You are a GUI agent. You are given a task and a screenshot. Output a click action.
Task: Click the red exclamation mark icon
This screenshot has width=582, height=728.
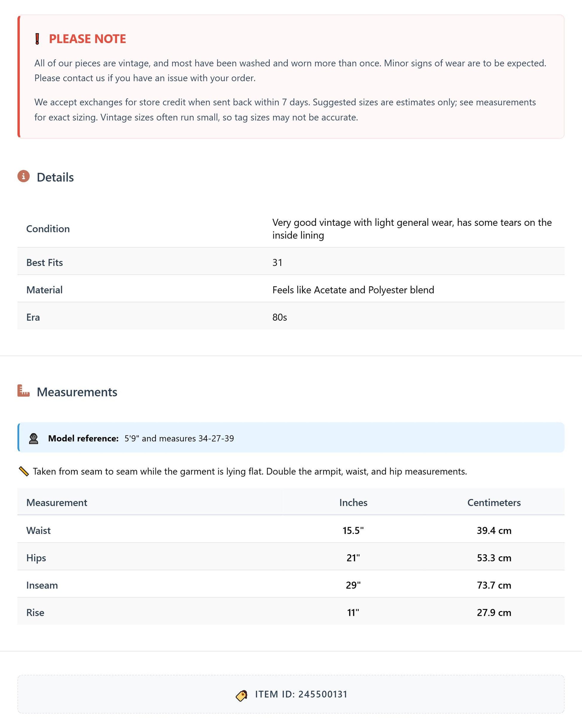(x=37, y=39)
